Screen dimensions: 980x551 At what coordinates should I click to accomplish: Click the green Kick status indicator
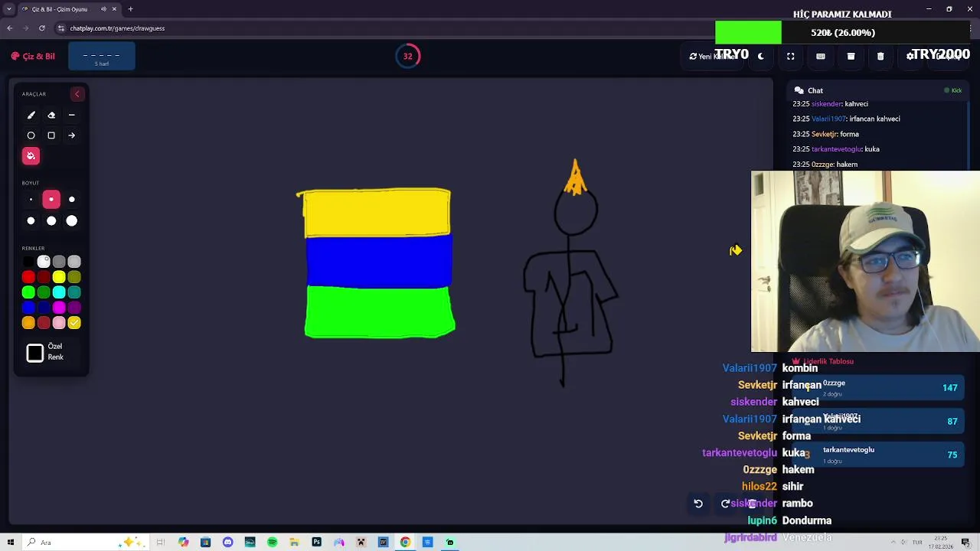point(952,90)
